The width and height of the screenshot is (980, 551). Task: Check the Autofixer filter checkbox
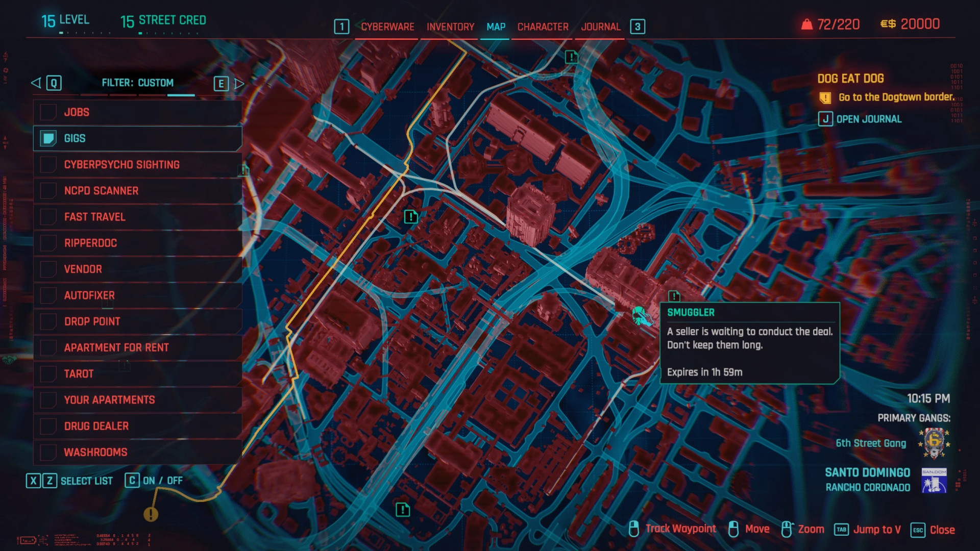coord(48,295)
